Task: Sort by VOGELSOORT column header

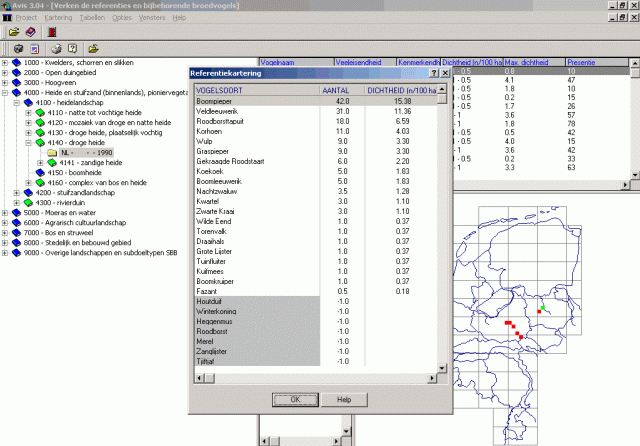Action: 257,90
